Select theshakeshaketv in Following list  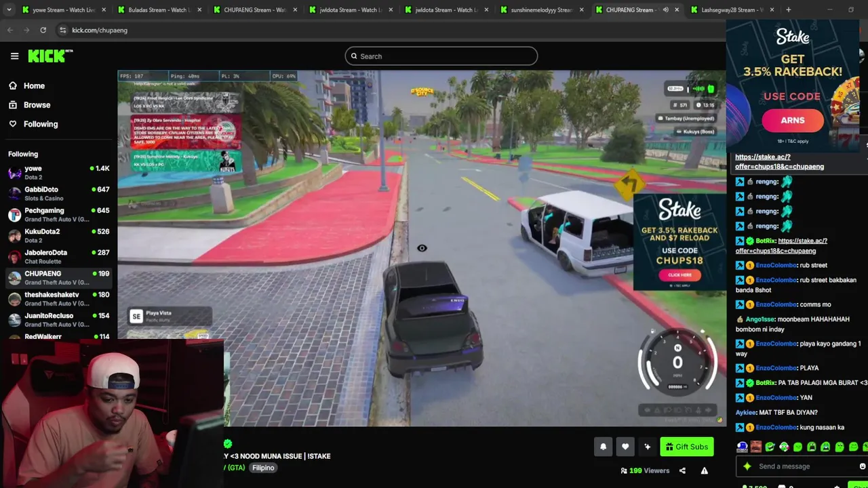pyautogui.click(x=58, y=299)
